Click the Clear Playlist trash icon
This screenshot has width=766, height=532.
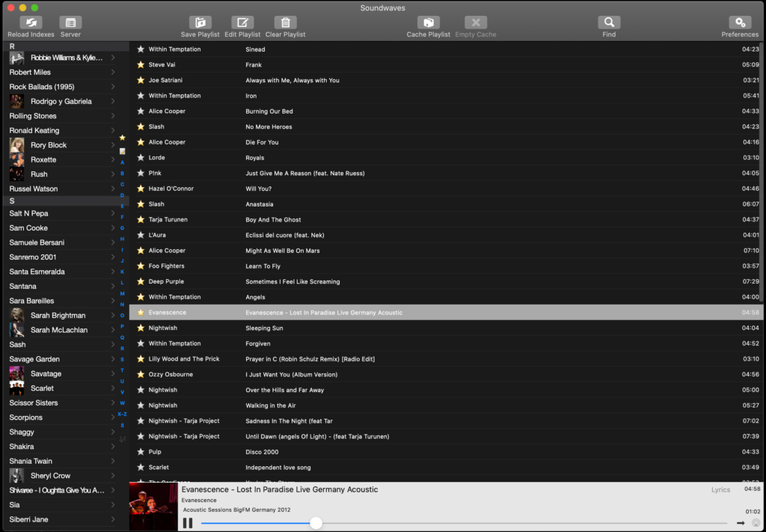285,23
